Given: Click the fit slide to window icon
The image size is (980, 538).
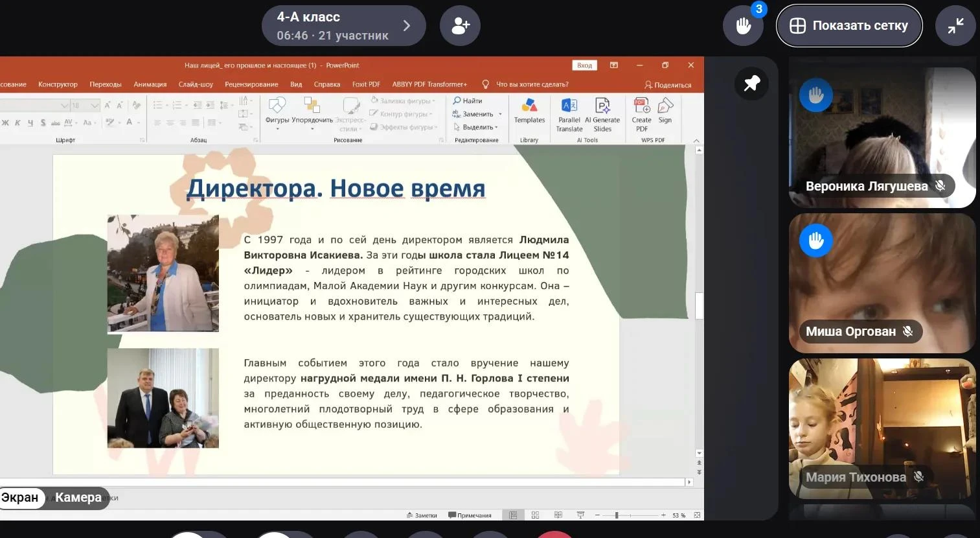Looking at the screenshot, I should pos(697,515).
